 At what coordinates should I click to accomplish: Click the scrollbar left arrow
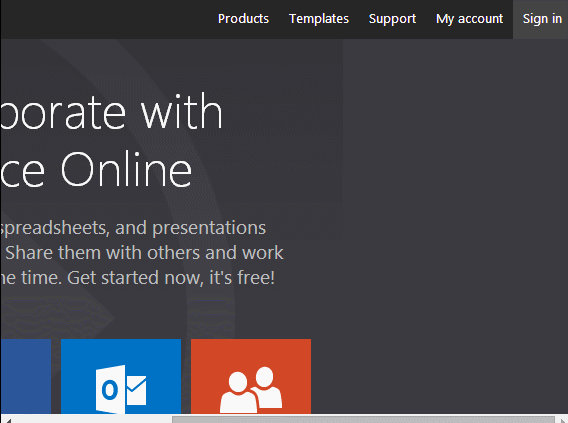click(x=8, y=420)
